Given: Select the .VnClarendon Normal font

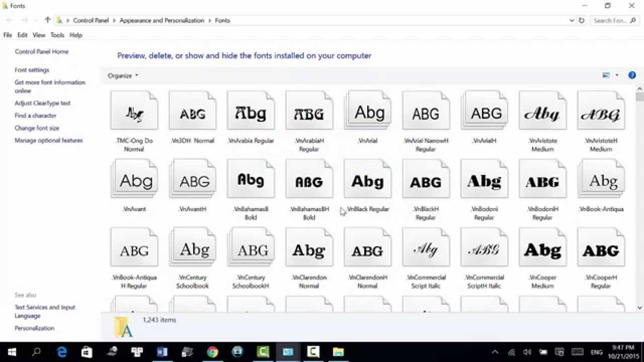Looking at the screenshot, I should (x=309, y=258).
